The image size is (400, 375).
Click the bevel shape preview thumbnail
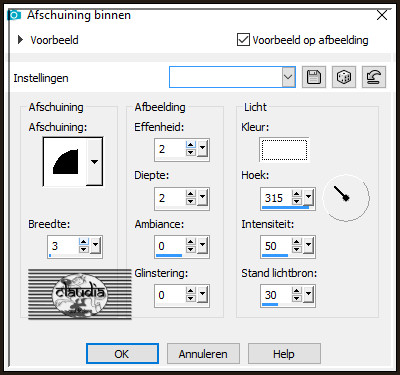tap(65, 162)
